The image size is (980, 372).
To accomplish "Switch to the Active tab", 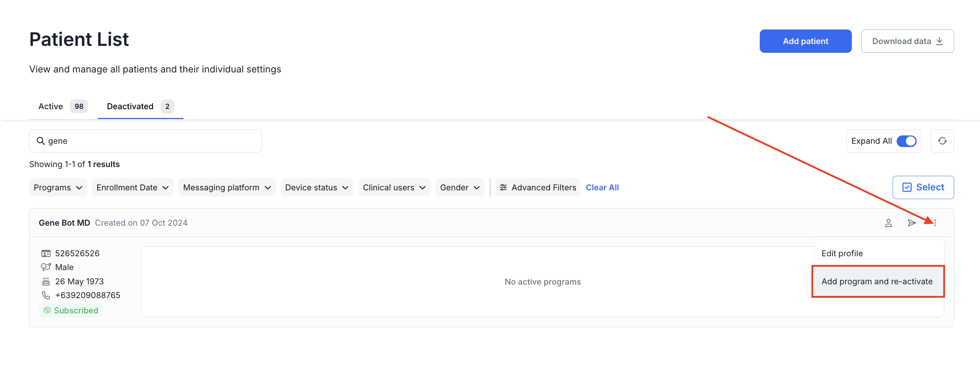I will pos(50,106).
